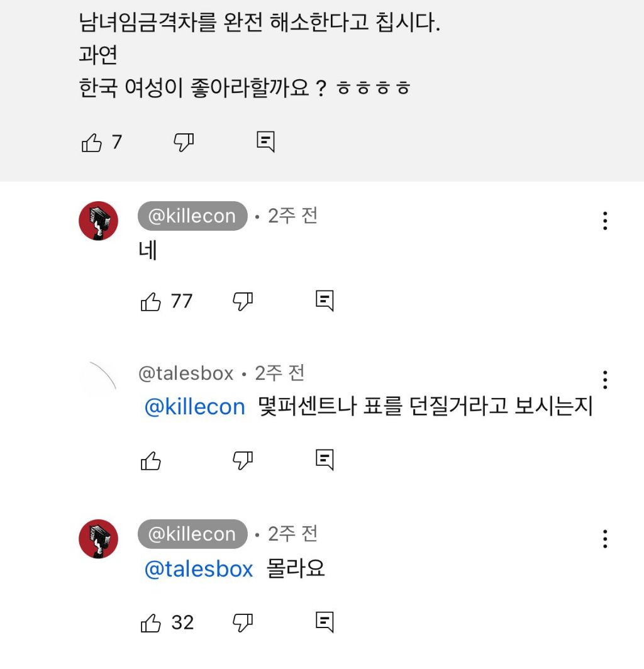The height and width of the screenshot is (669, 644).
Task: Click @killecon avatar beside "몰라요" comment
Action: [98, 539]
